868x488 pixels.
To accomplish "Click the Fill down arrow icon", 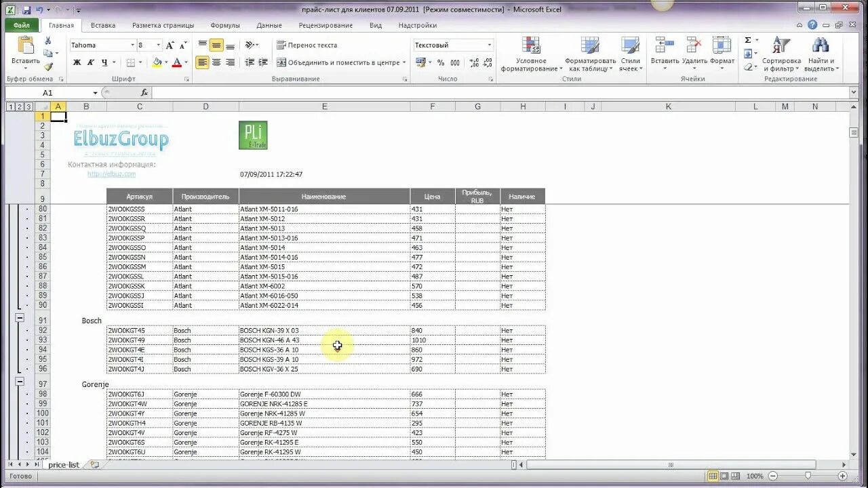I will click(x=748, y=54).
